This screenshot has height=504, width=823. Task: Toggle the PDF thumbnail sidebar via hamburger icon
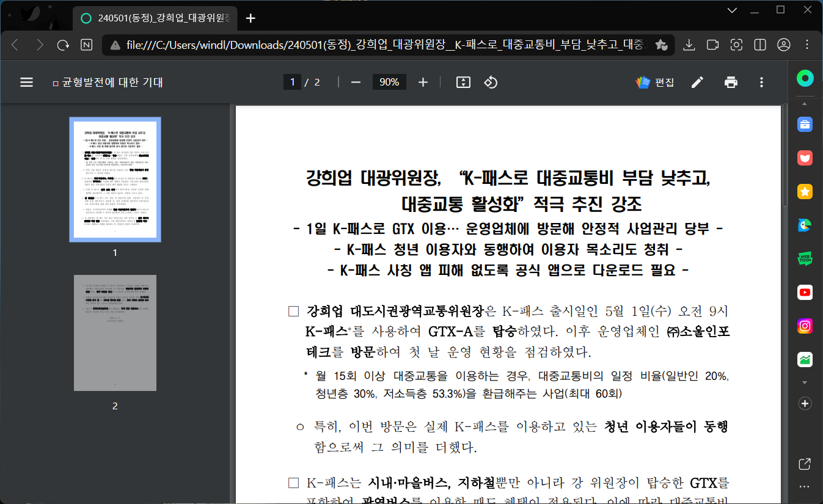[x=27, y=82]
